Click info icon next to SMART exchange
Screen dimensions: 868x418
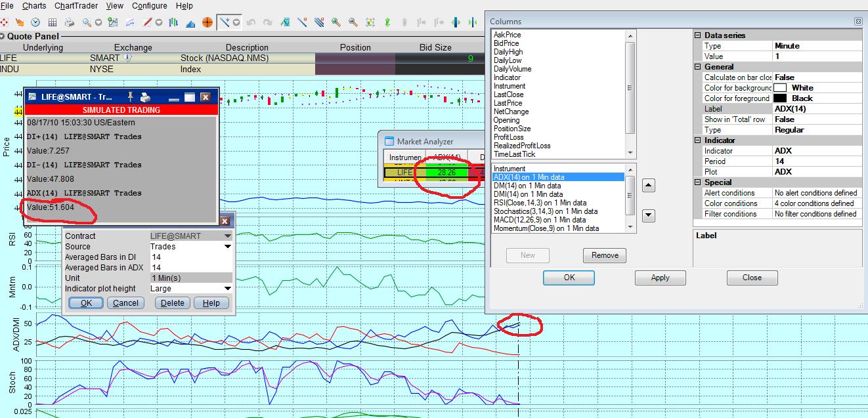pos(127,58)
